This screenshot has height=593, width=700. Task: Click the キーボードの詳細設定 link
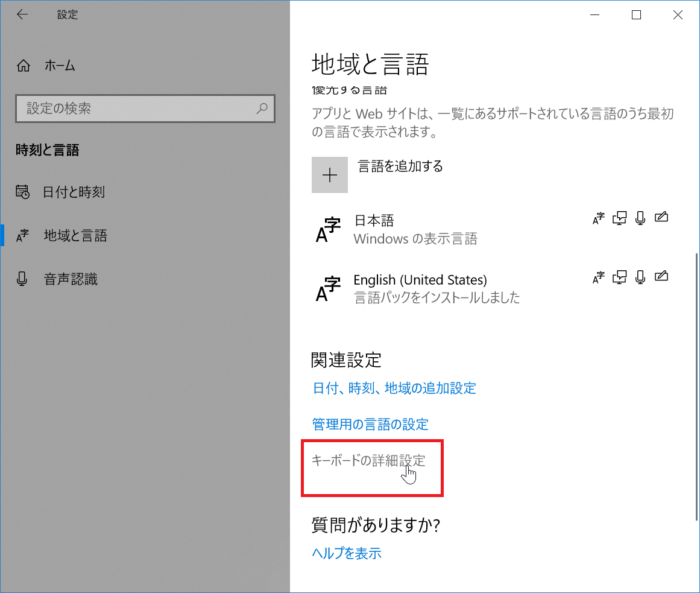(368, 461)
